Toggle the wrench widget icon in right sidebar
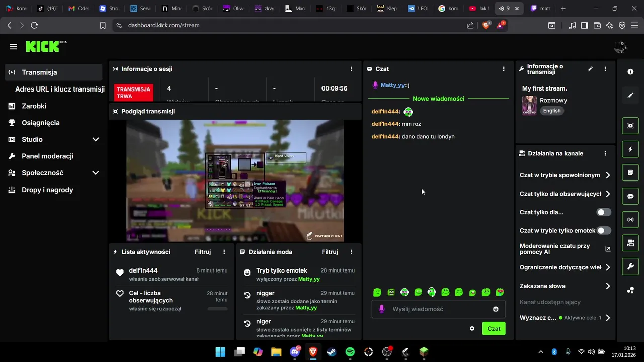 pos(630,267)
